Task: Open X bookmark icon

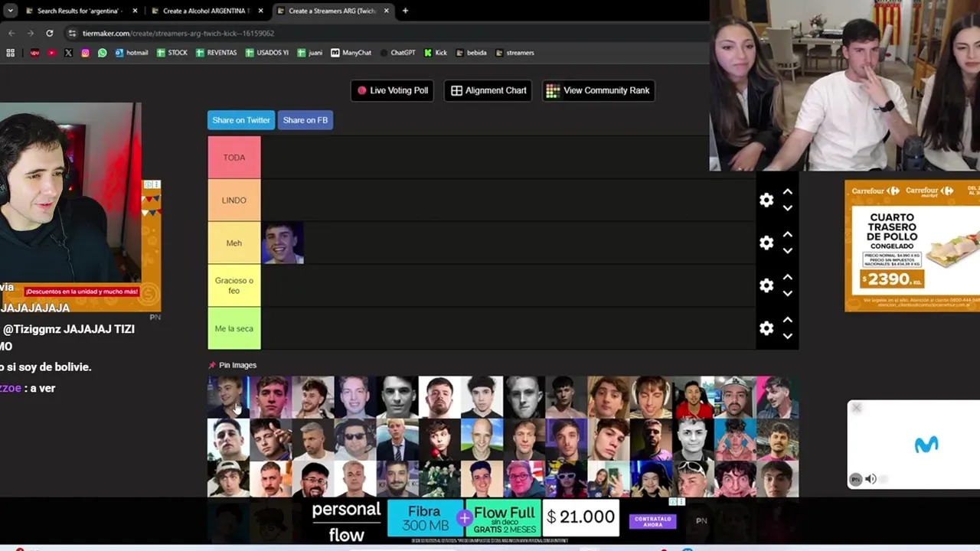Action: pos(68,53)
